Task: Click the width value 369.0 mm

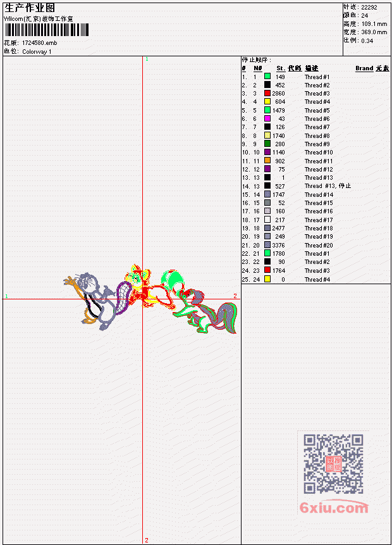Action: tap(374, 32)
